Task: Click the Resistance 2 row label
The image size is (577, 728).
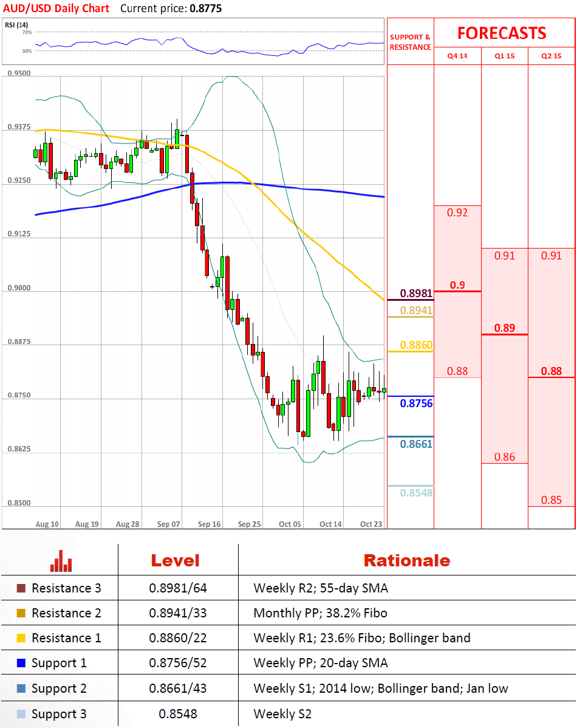Action: coord(66,613)
